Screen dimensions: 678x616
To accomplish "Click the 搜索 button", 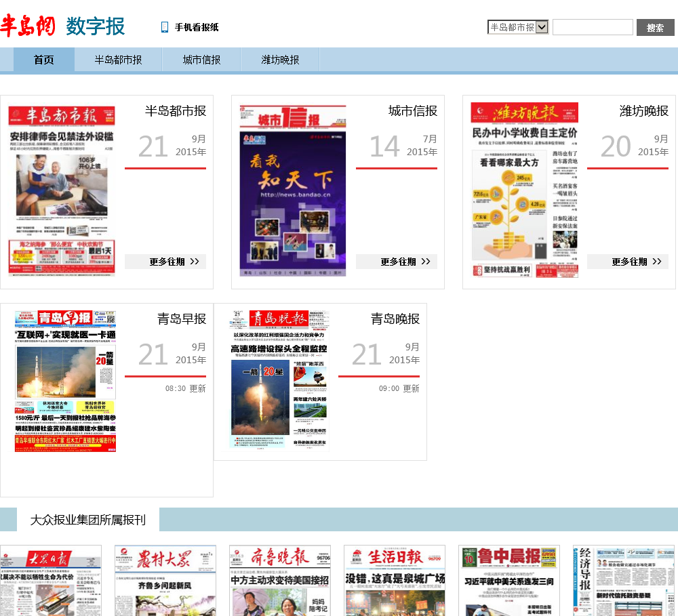I will point(655,28).
